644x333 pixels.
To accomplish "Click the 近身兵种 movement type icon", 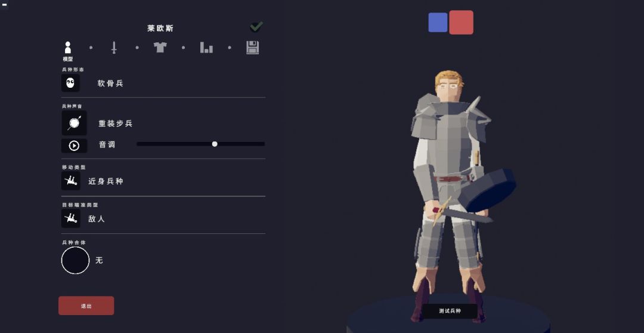I will (x=70, y=181).
